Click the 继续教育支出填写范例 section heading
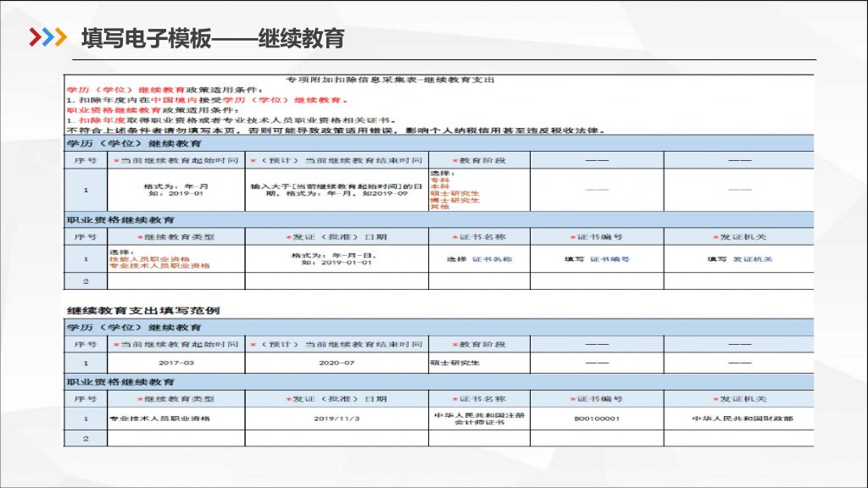The image size is (868, 488). pos(142,310)
